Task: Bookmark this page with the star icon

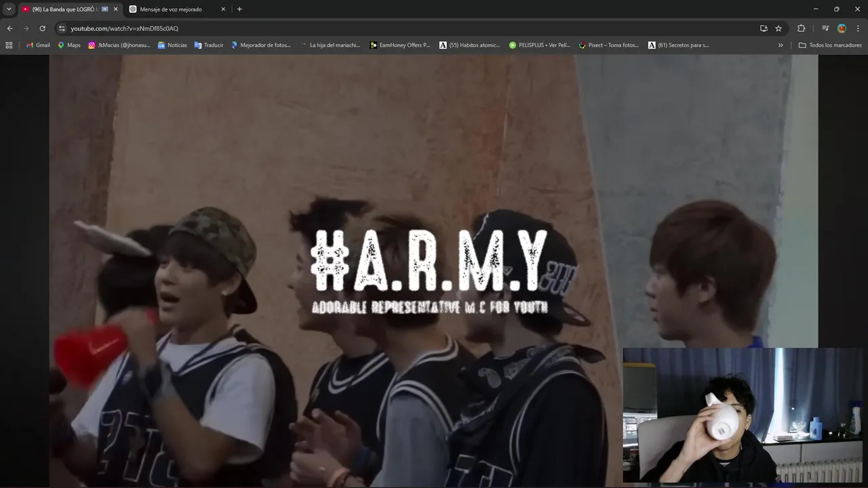Action: pos(778,28)
